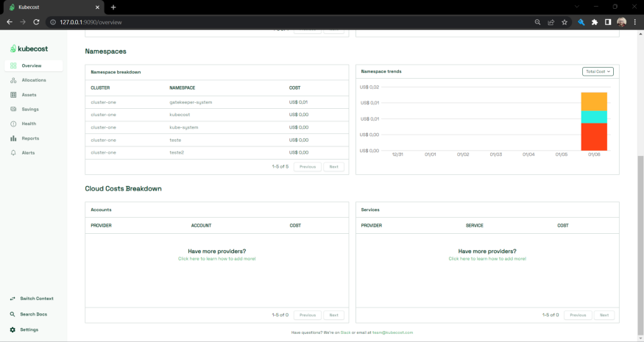
Task: Click the Assets grid icon
Action: pyautogui.click(x=13, y=95)
